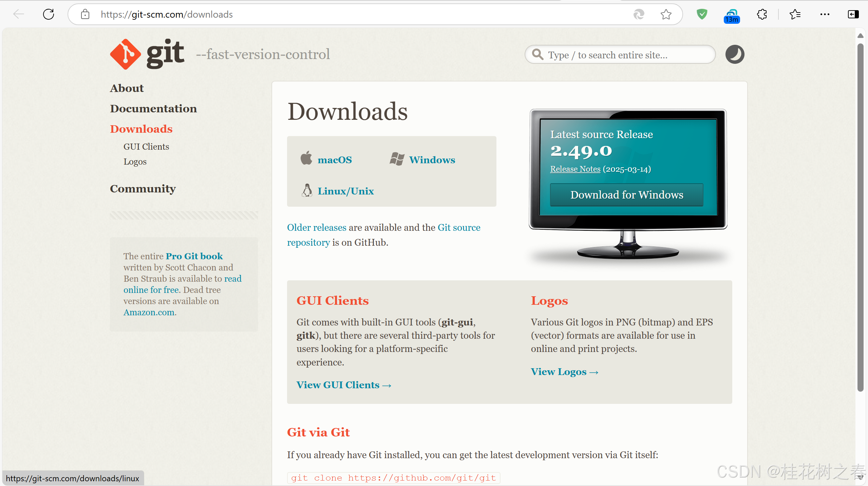Open the About section
Screen dimensions: 868x486
(127, 88)
